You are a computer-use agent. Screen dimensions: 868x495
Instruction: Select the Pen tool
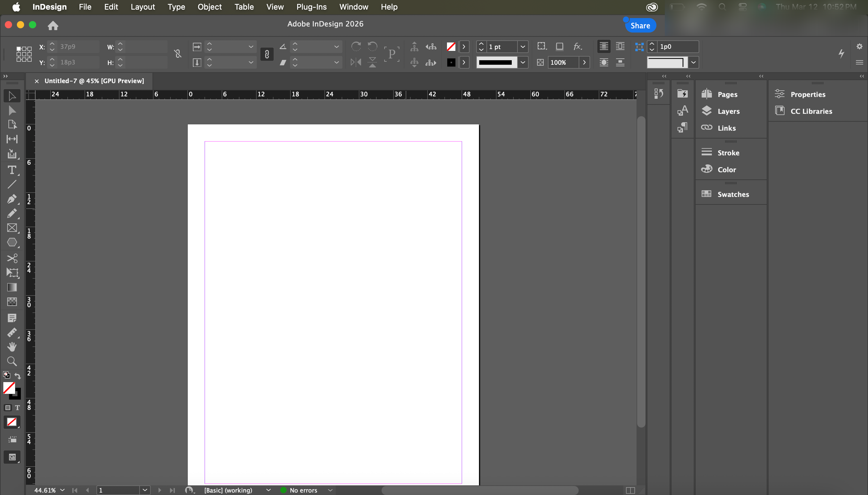12,198
